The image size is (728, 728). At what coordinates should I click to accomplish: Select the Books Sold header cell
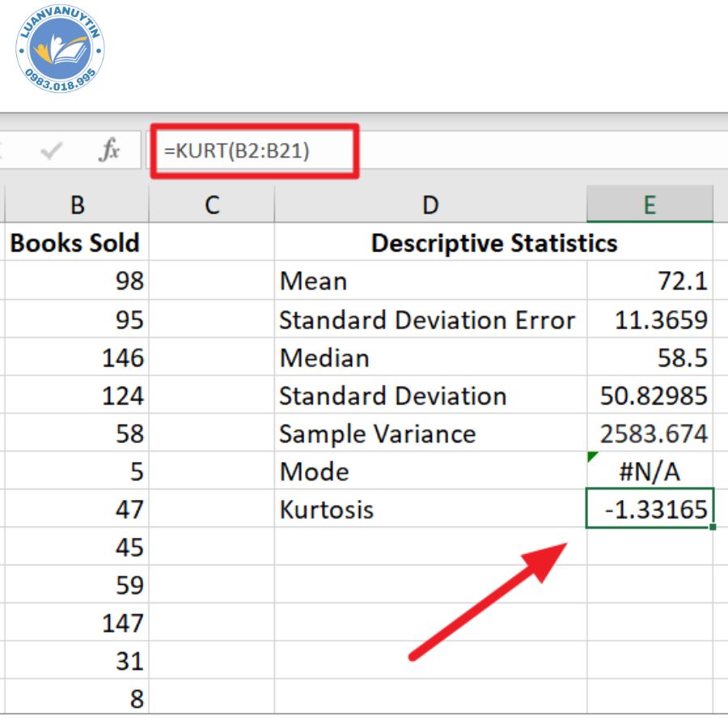(x=75, y=243)
